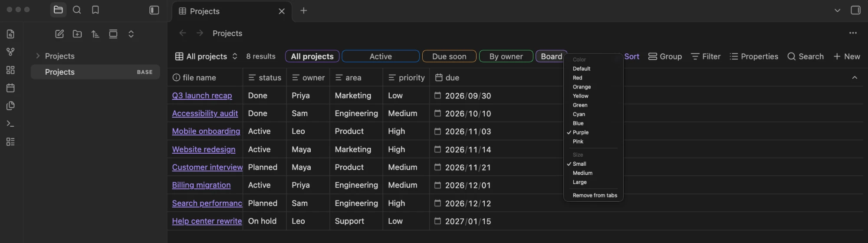Set tab size to Medium
Viewport: 868px width, 243px height.
[x=593, y=173]
